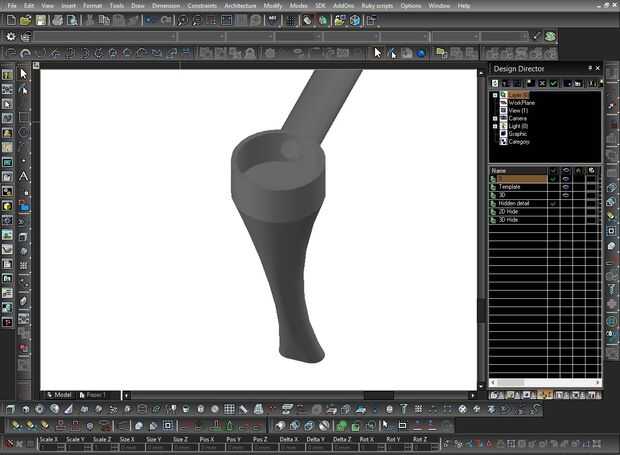Click the Save disk icon
The image size is (620, 455).
point(41,20)
